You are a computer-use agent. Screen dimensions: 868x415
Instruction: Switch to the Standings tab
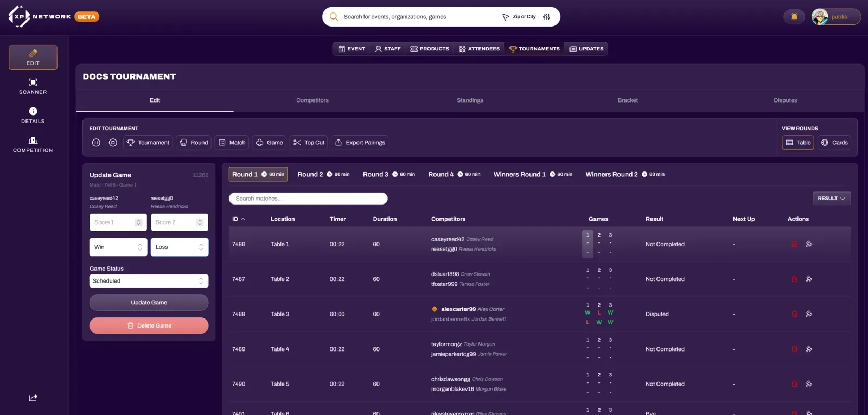[470, 100]
